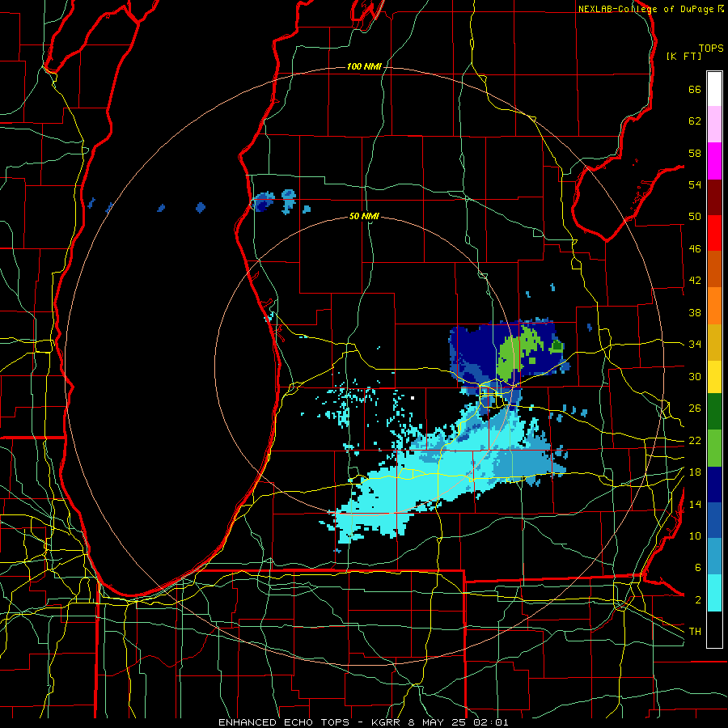This screenshot has height=728, width=728.
Task: Click the magenta legend swatch
Action: coord(714,161)
